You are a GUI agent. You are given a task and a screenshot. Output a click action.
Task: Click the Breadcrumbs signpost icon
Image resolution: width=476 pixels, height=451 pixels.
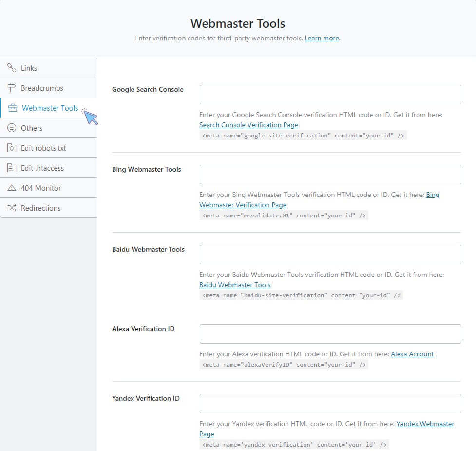tap(12, 88)
